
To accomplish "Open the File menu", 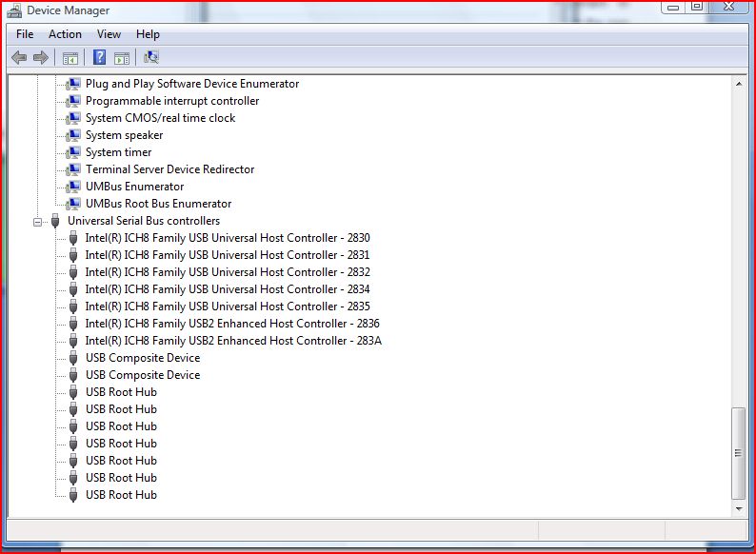I will (x=25, y=34).
